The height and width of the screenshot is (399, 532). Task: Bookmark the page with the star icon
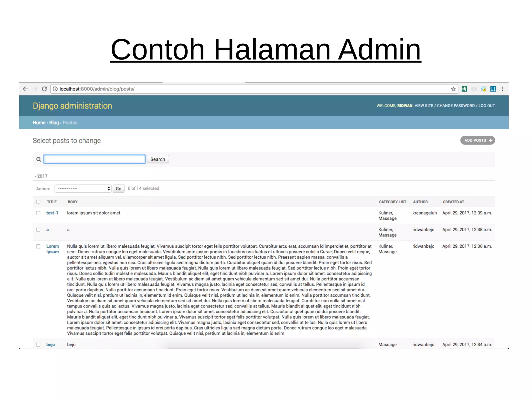453,89
